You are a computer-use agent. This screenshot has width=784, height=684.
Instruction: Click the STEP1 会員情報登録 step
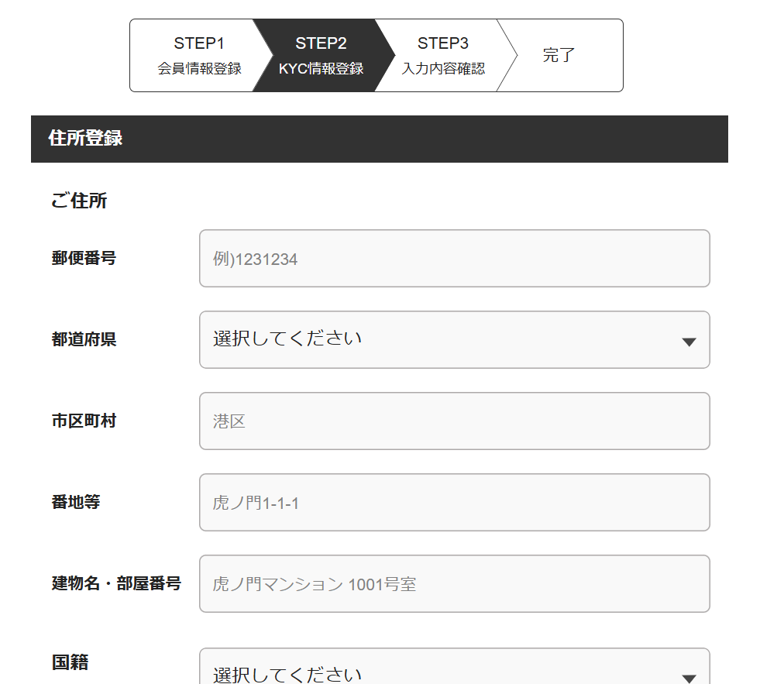(199, 55)
